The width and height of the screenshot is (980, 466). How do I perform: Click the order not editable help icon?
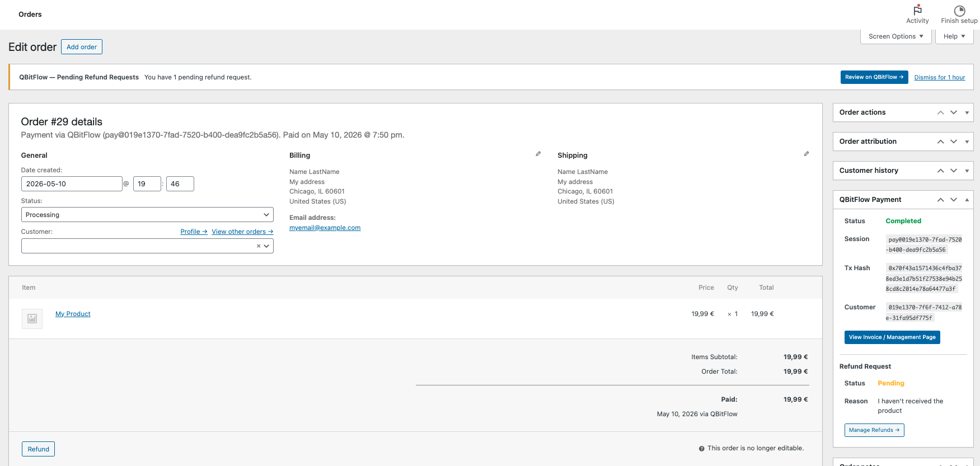coord(701,449)
